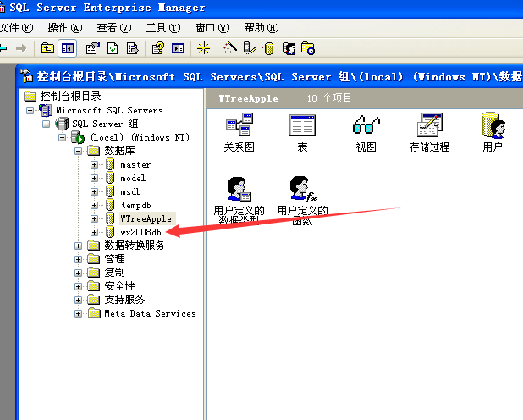Select the tempdb database tree item
Viewport: 523px width, 420px height.
(135, 205)
